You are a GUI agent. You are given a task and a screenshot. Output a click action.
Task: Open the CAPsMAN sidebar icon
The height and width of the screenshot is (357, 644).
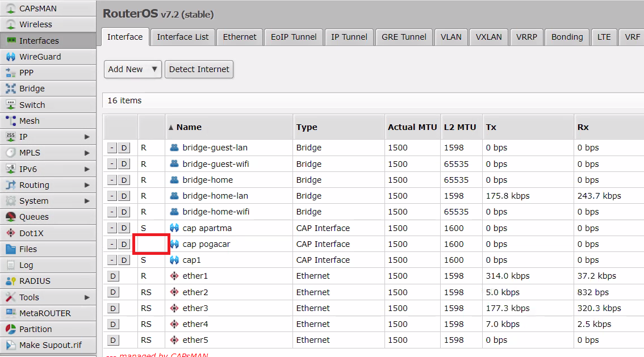click(11, 8)
